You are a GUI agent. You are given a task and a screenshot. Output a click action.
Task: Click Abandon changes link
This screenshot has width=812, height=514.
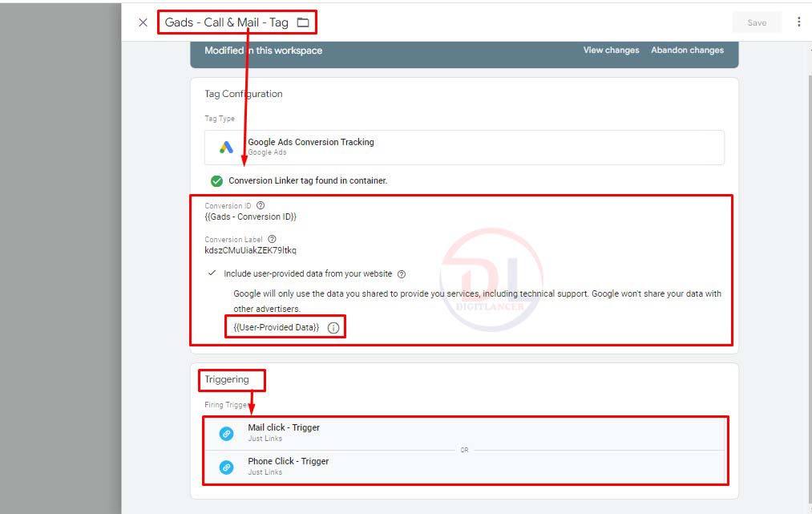click(x=687, y=51)
